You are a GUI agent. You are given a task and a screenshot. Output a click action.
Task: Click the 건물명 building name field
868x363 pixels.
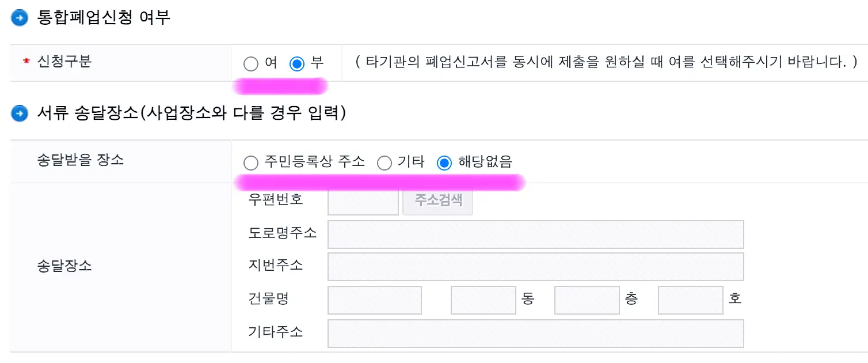(374, 300)
